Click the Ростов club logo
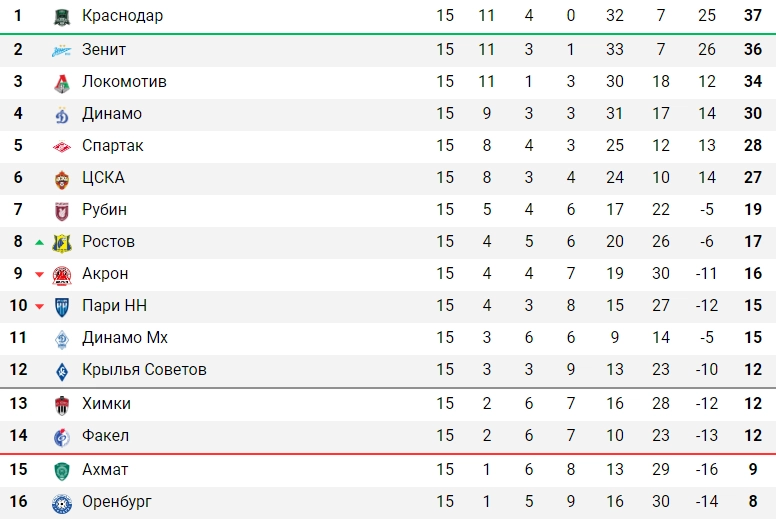The width and height of the screenshot is (776, 520). point(62,242)
